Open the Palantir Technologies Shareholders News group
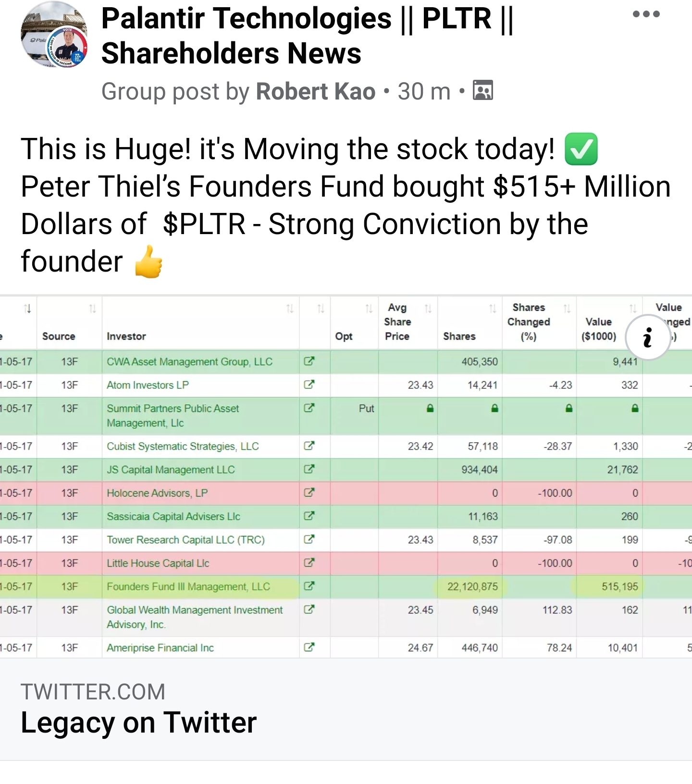The height and width of the screenshot is (784, 692). 308,36
